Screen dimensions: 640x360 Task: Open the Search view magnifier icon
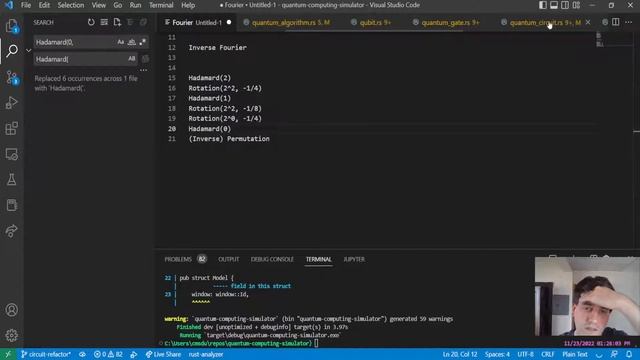point(12,51)
